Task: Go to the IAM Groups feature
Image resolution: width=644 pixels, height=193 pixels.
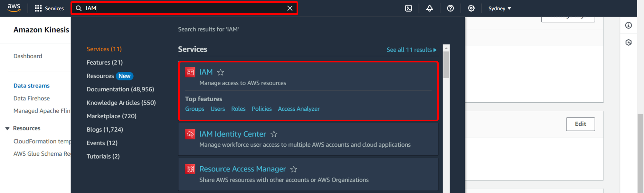Action: click(194, 109)
